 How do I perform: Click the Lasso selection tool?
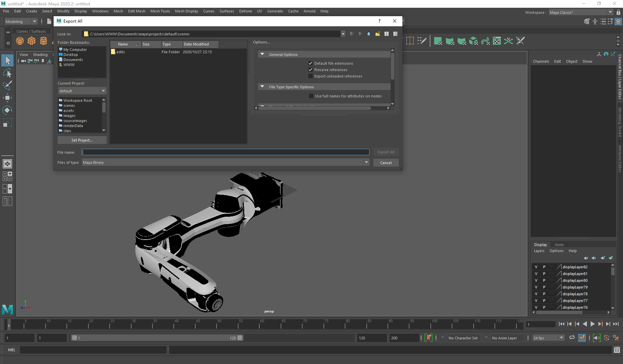coord(7,73)
